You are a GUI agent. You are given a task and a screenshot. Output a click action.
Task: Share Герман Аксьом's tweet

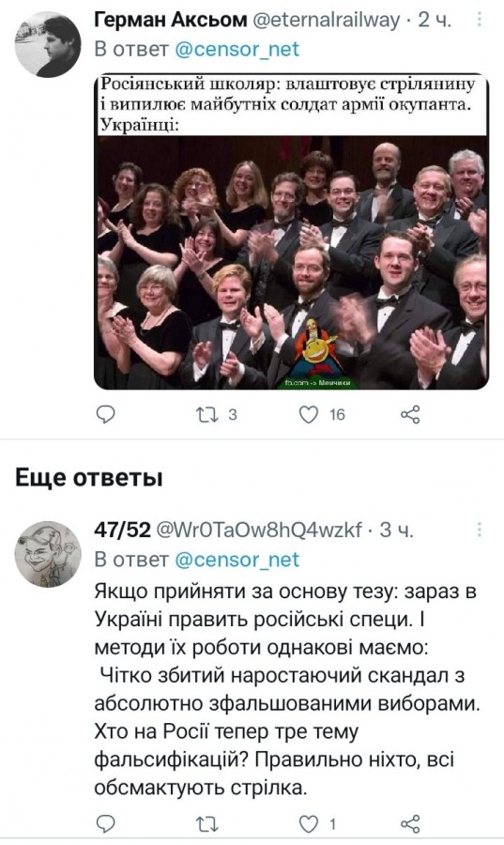pos(410,414)
